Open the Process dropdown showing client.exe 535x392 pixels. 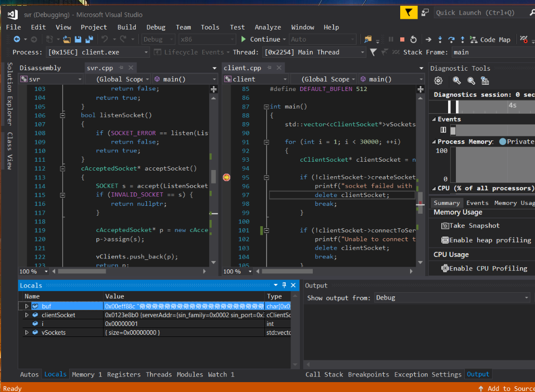tap(145, 53)
